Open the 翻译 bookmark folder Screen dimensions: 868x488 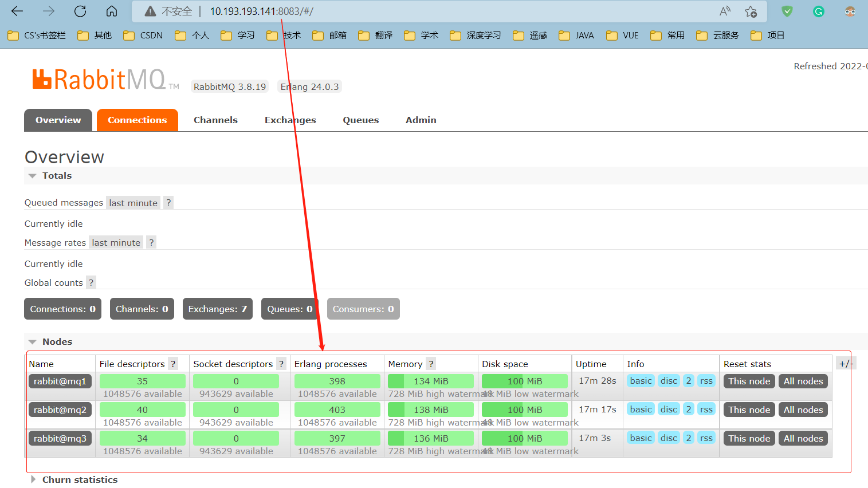click(x=375, y=36)
